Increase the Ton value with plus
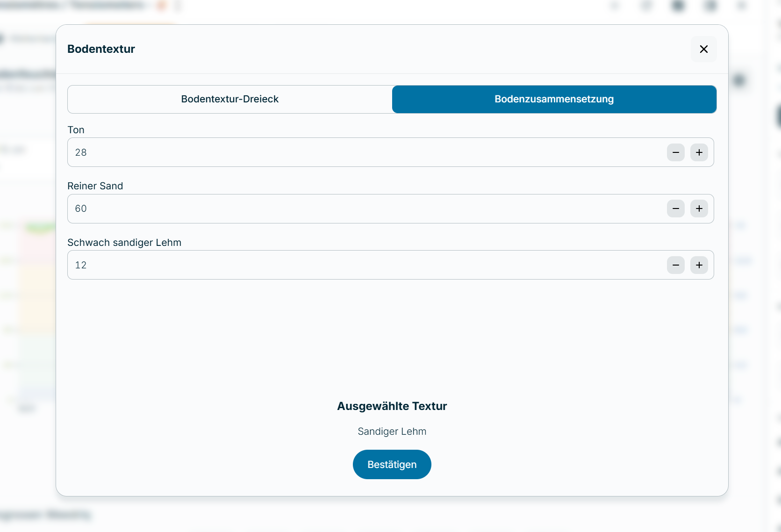Viewport: 781px width, 532px height. [x=699, y=152]
